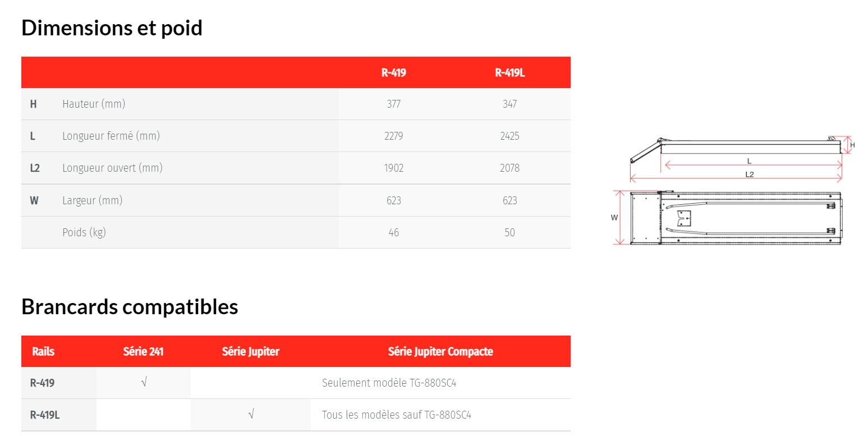Click the Largeur (mm) row label
Viewport: 868px width, 436px height.
(x=92, y=200)
